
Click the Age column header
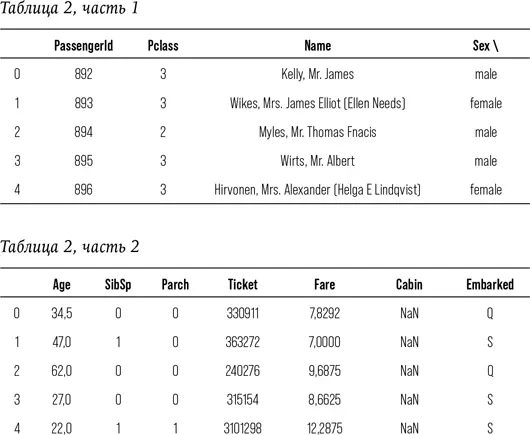[62, 284]
